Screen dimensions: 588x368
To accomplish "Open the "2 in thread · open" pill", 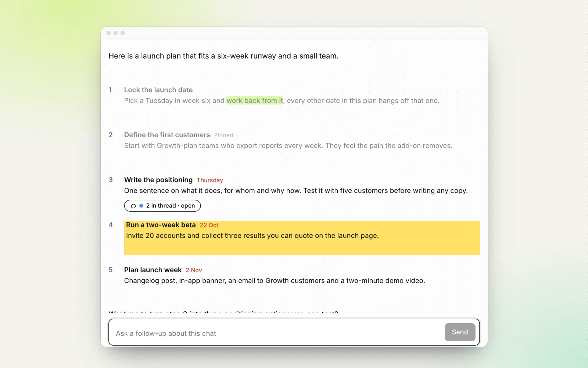I will coord(162,206).
